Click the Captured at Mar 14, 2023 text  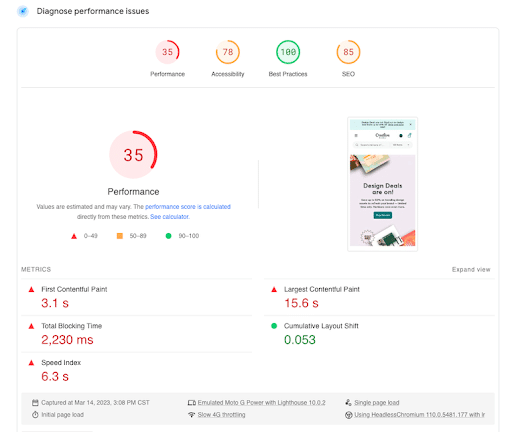[x=95, y=403]
